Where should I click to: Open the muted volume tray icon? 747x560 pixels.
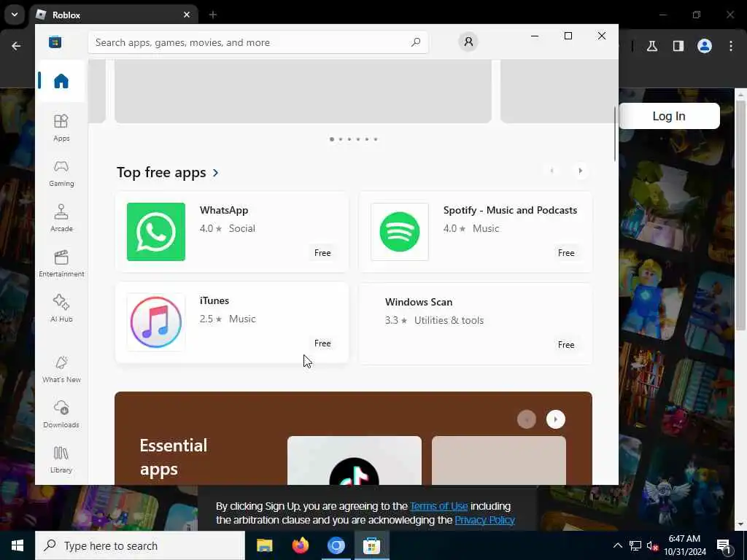(x=652, y=545)
